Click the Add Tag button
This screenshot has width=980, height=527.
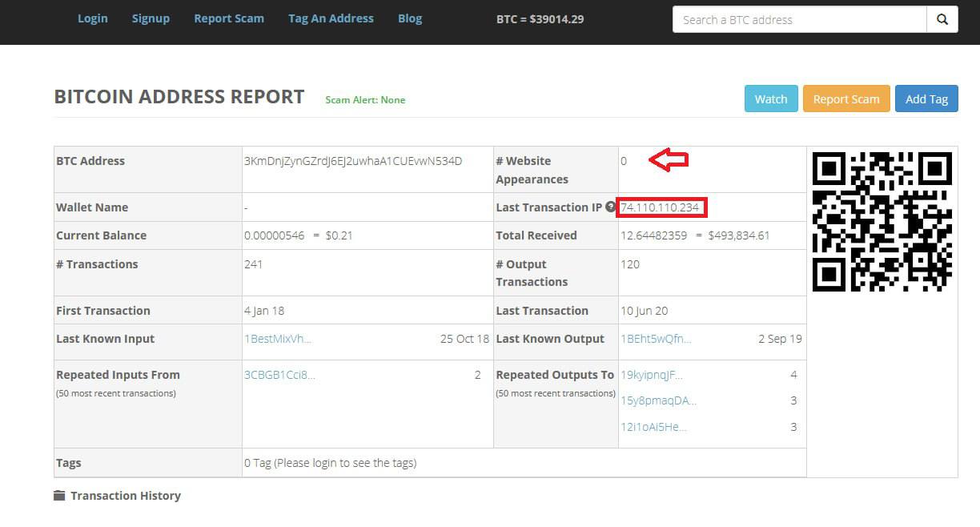coord(926,99)
